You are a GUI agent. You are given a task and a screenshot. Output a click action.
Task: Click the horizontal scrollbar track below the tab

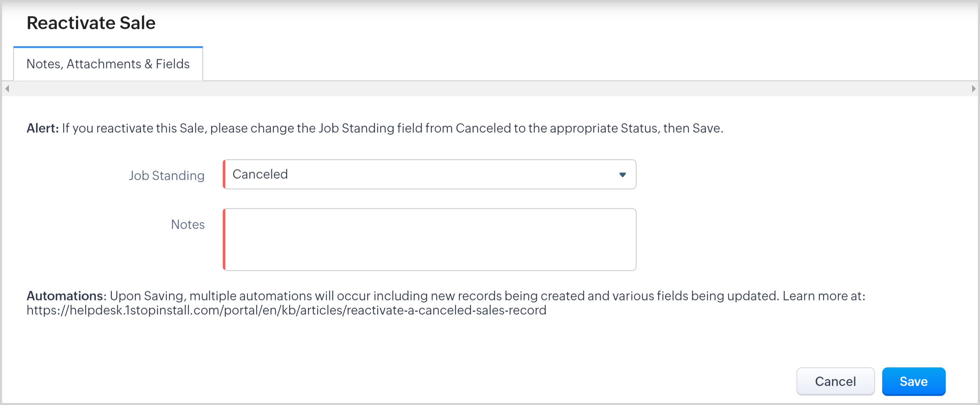point(490,88)
